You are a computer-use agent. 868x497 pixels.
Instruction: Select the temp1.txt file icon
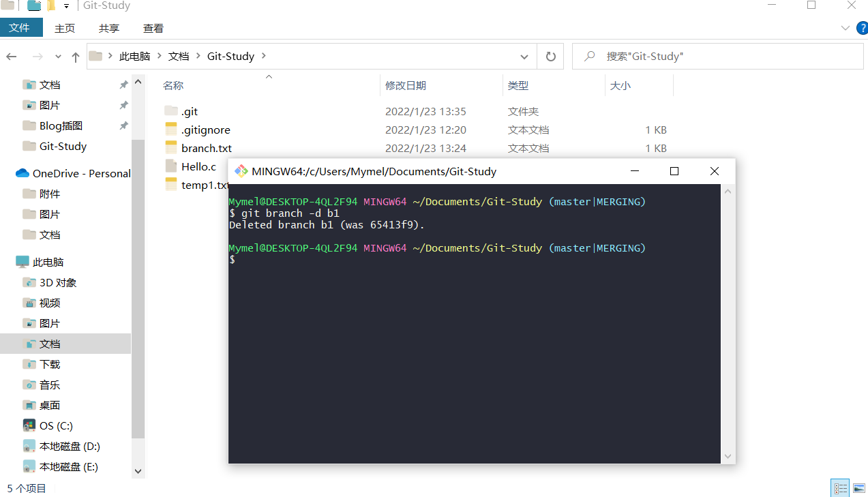pos(171,185)
